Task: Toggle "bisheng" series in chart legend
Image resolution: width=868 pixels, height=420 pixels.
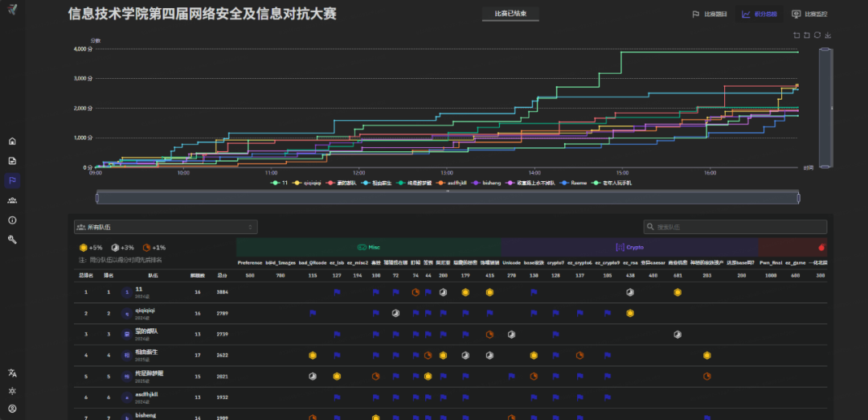Action: tap(487, 183)
